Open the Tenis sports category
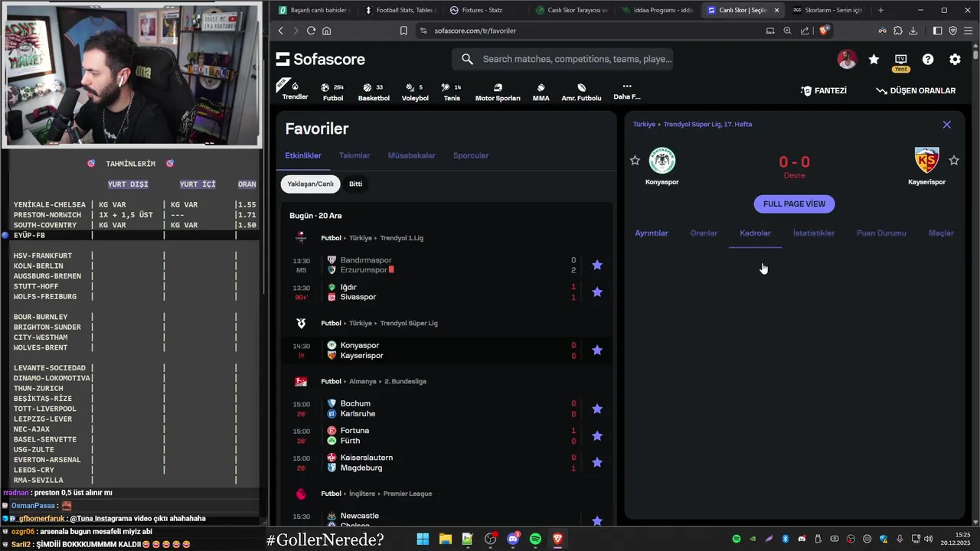 pos(452,92)
